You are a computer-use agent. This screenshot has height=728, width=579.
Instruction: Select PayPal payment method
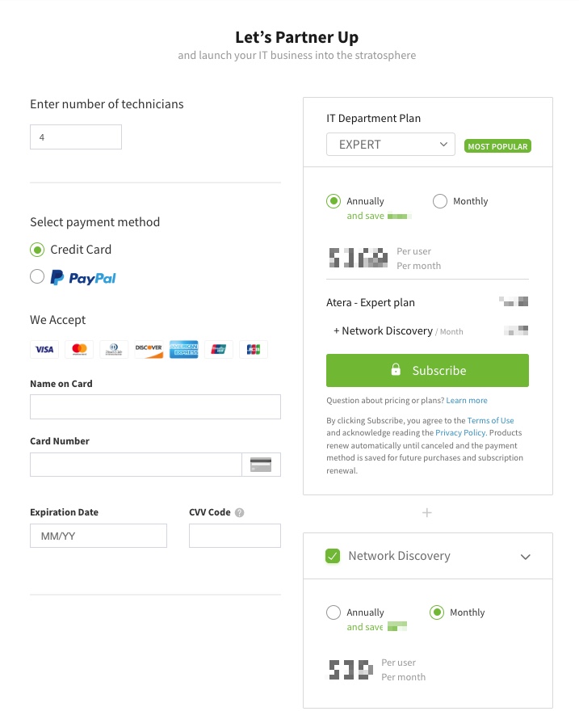(37, 276)
